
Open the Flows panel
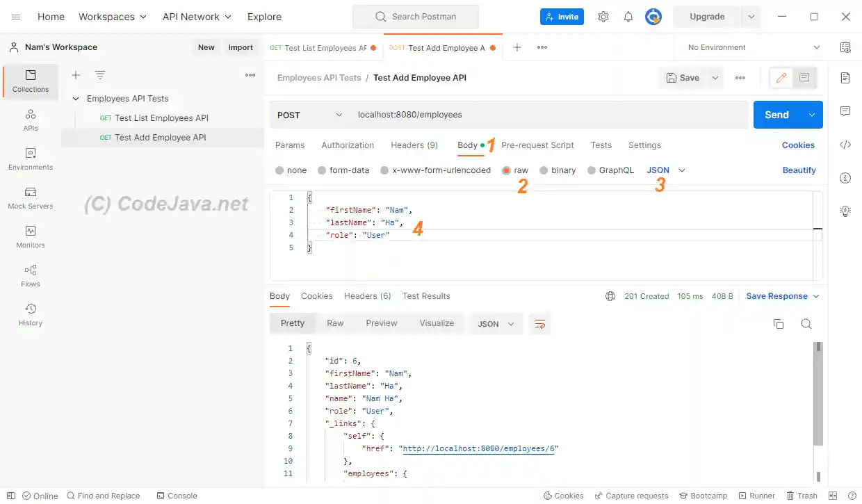pos(30,275)
